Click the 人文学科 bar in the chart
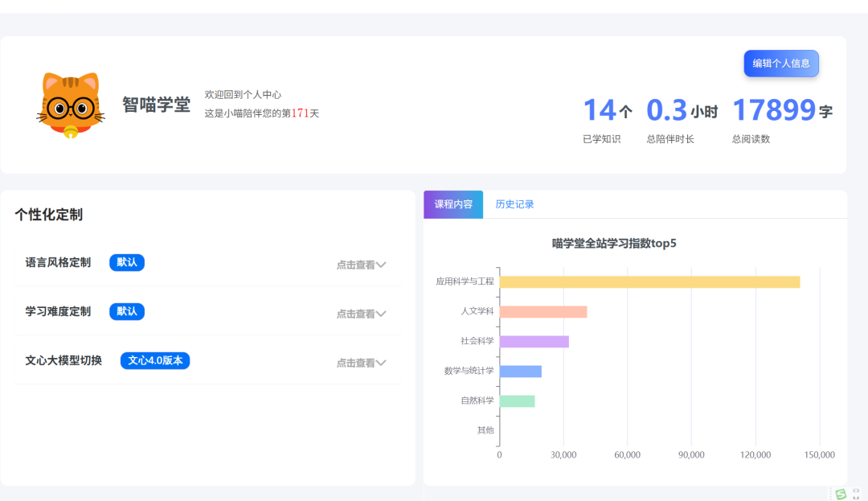Image resolution: width=868 pixels, height=501 pixels. 543,310
